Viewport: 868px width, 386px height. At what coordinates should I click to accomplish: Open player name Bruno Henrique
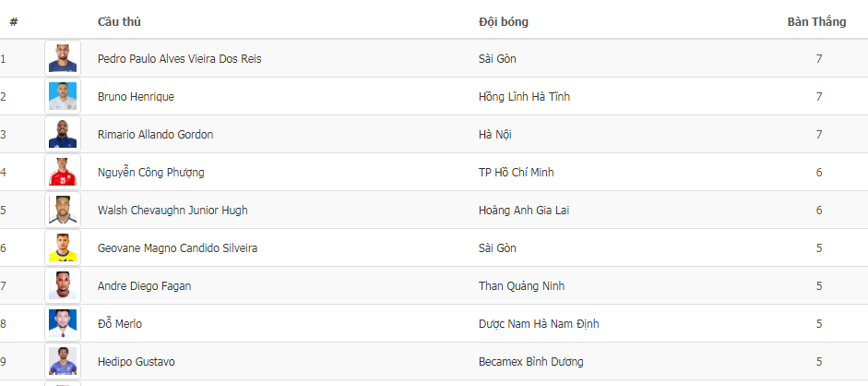pyautogui.click(x=136, y=96)
